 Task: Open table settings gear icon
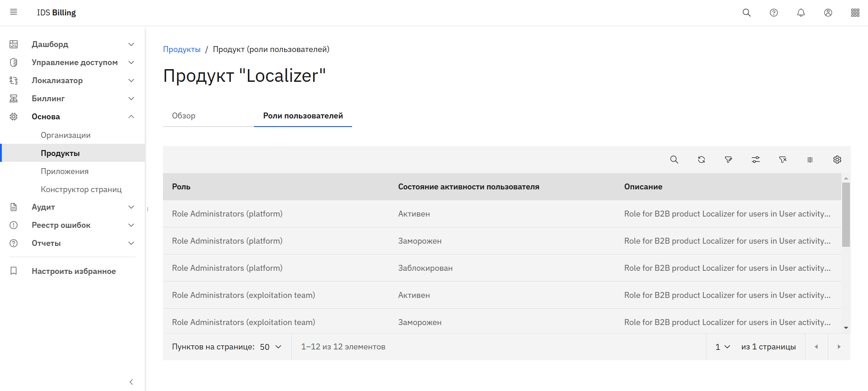(837, 160)
